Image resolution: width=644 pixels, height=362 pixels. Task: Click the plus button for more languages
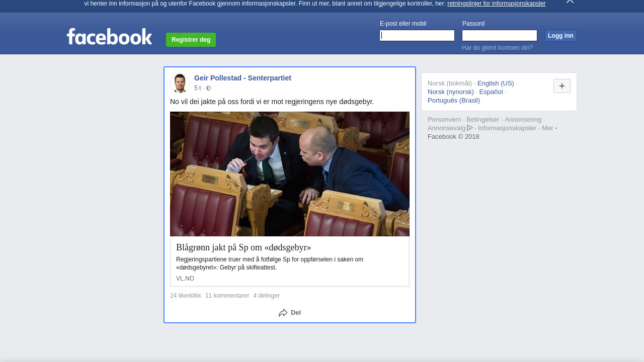coord(562,86)
